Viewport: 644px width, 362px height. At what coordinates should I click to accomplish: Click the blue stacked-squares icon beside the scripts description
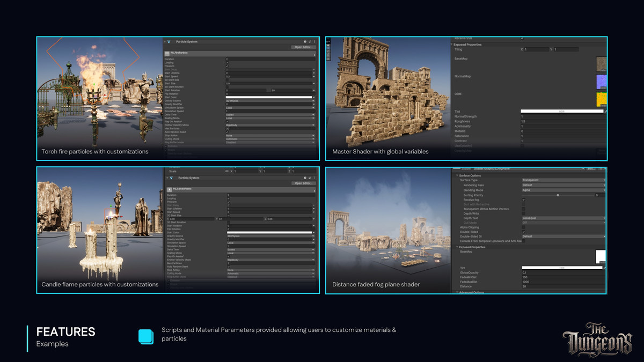click(x=146, y=336)
